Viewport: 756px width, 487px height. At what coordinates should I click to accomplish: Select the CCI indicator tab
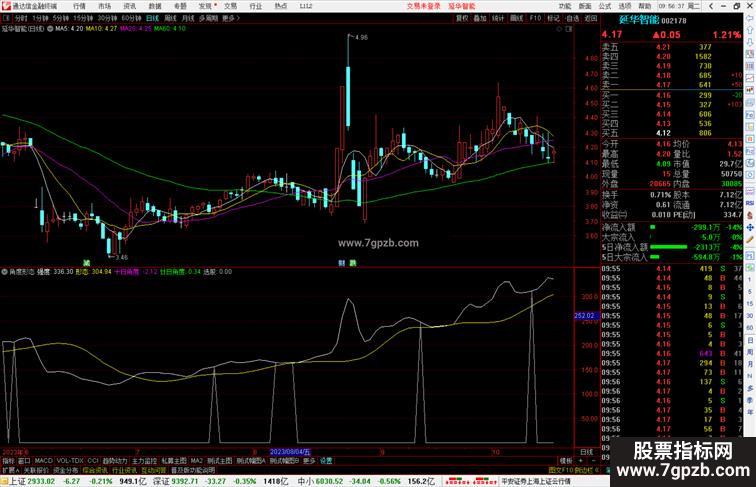[93, 461]
